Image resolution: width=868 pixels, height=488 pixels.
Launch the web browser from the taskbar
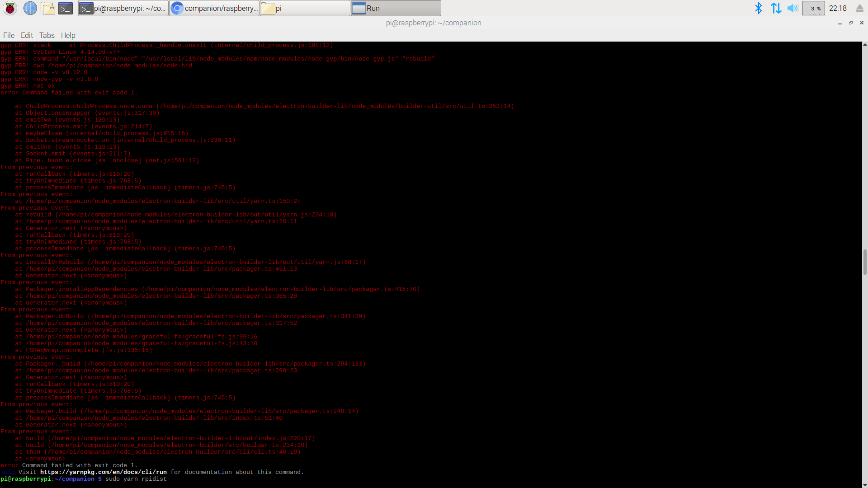(x=30, y=8)
